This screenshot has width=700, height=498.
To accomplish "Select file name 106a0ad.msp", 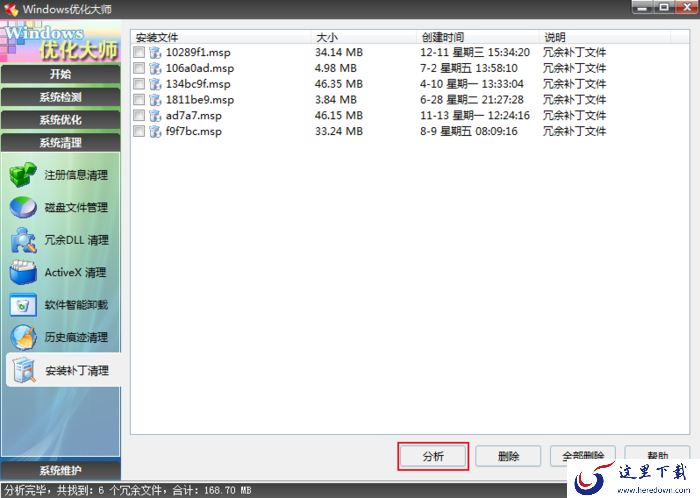I will 200,68.
